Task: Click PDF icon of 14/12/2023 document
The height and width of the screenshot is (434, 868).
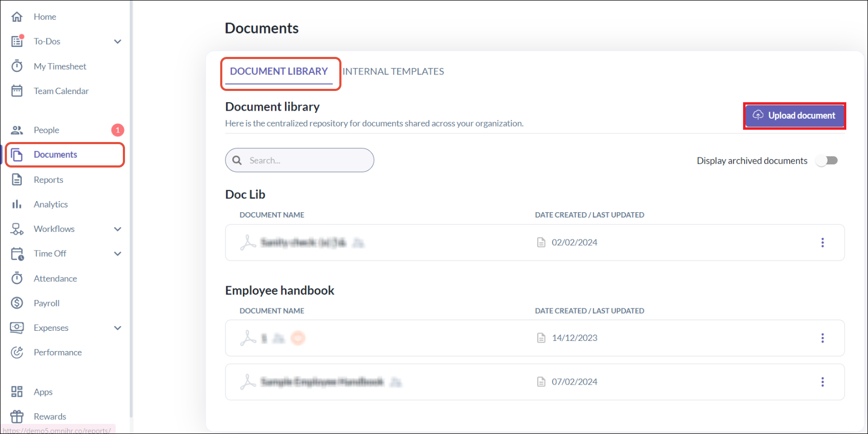Action: pos(248,338)
